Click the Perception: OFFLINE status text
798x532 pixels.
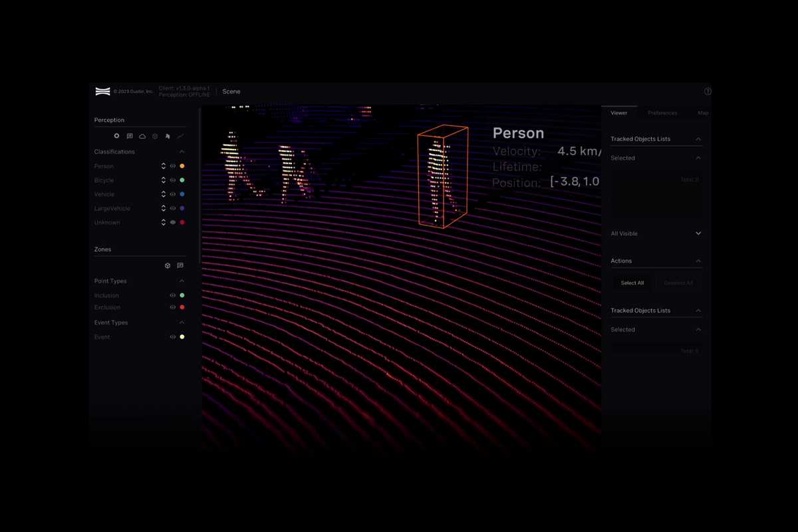(184, 95)
